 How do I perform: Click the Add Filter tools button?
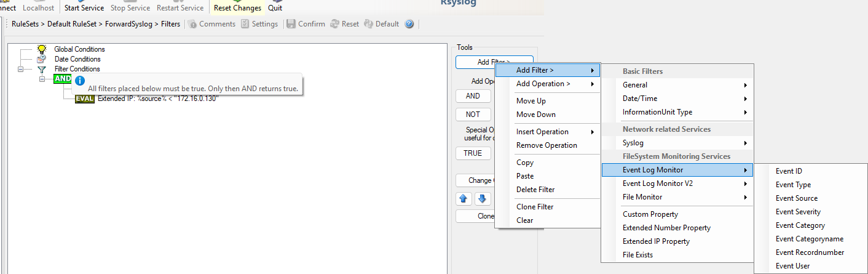coord(494,62)
